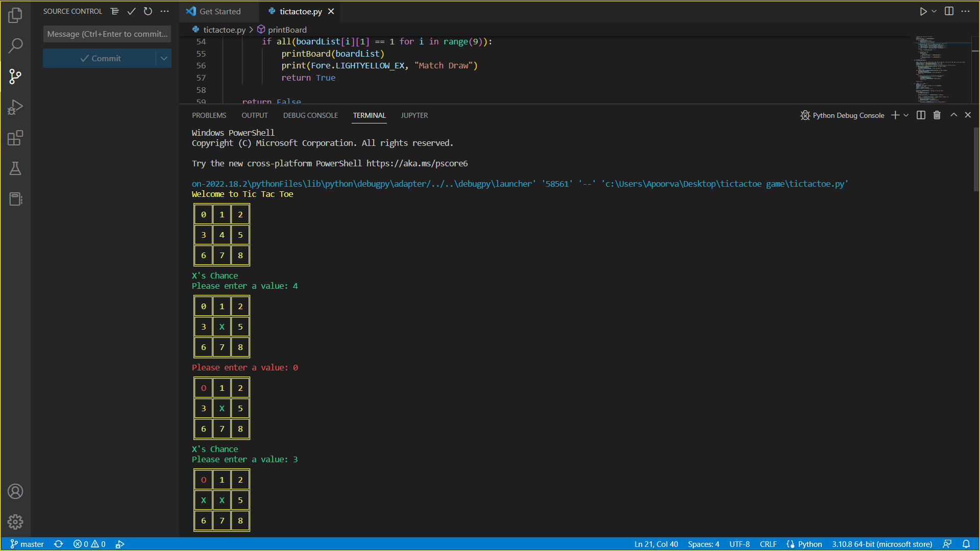The height and width of the screenshot is (551, 980).
Task: Split the terminal pane
Action: 920,115
